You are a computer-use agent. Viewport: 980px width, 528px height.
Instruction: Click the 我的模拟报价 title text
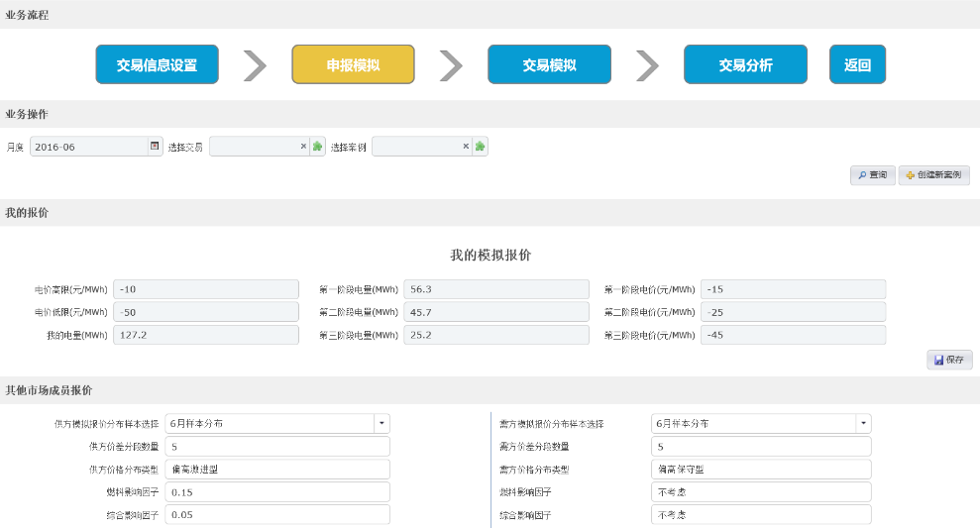(490, 255)
